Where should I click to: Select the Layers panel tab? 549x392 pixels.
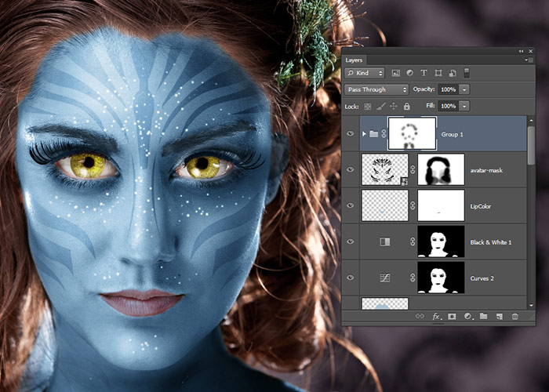(354, 60)
